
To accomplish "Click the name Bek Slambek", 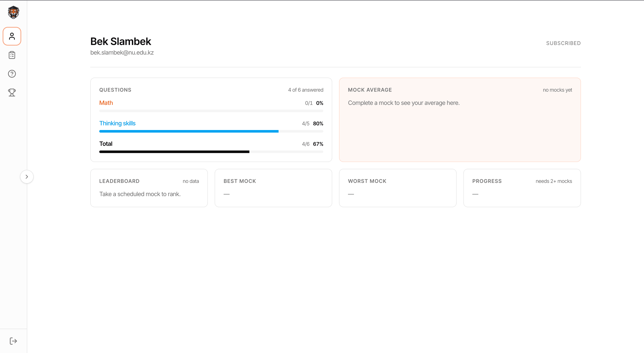I will point(121,42).
